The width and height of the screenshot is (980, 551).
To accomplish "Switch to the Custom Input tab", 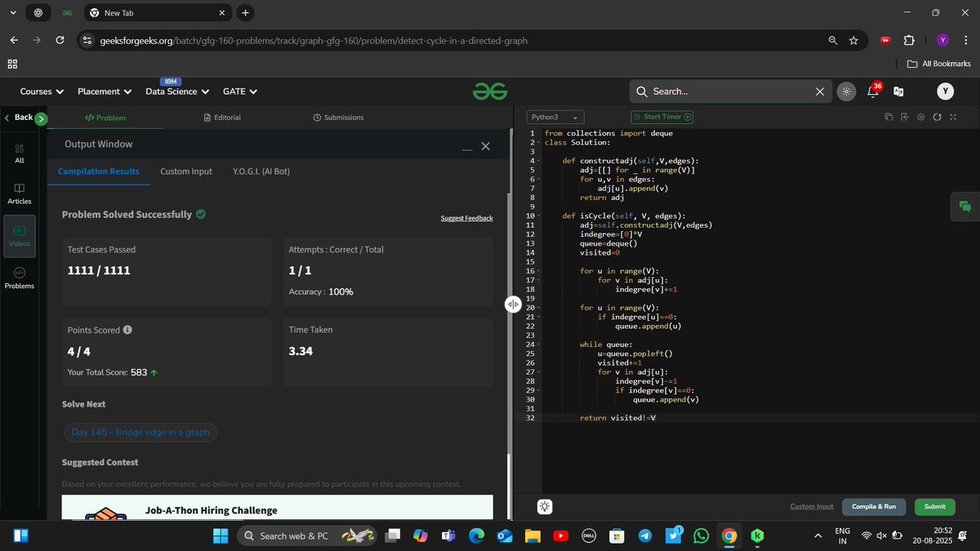I will [x=186, y=171].
